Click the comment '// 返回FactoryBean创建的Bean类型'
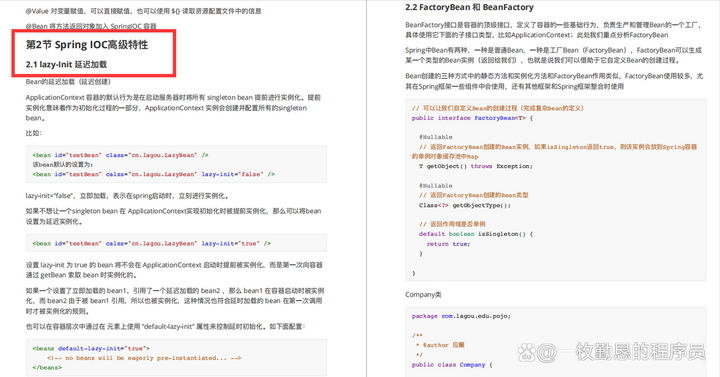 (473, 195)
